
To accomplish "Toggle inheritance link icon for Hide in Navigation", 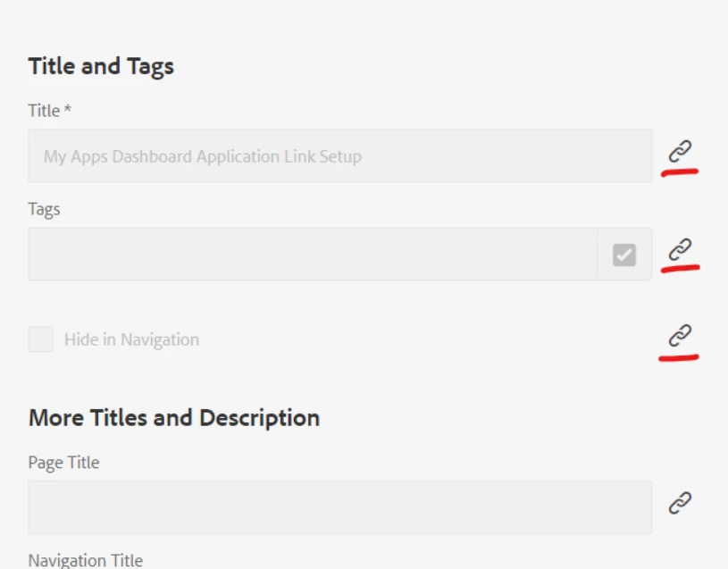I will tap(681, 335).
